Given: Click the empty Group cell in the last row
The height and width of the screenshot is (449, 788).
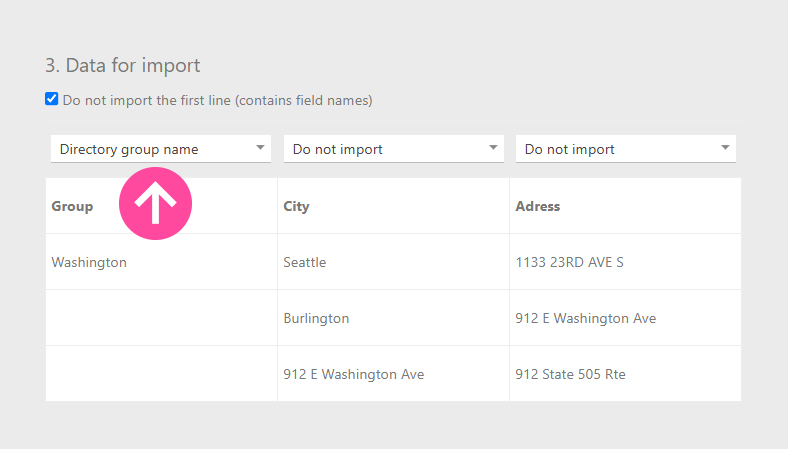Looking at the screenshot, I should coord(161,374).
